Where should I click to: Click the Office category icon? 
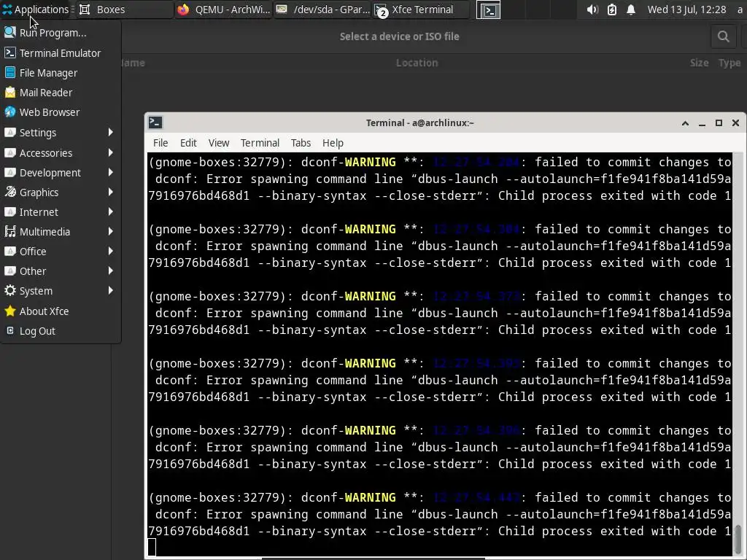pyautogui.click(x=9, y=251)
